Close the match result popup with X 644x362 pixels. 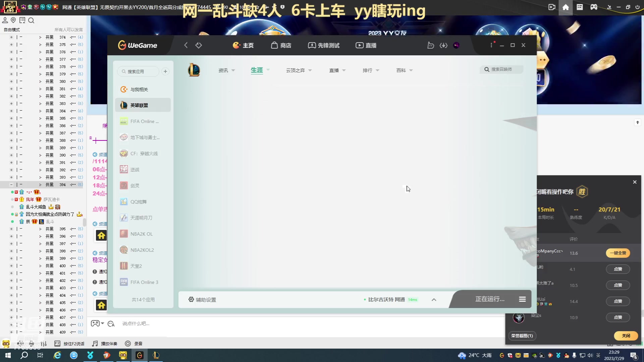635,182
